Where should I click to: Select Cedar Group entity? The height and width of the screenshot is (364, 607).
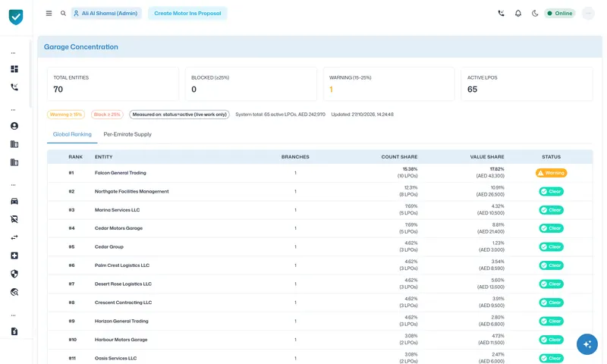click(109, 246)
